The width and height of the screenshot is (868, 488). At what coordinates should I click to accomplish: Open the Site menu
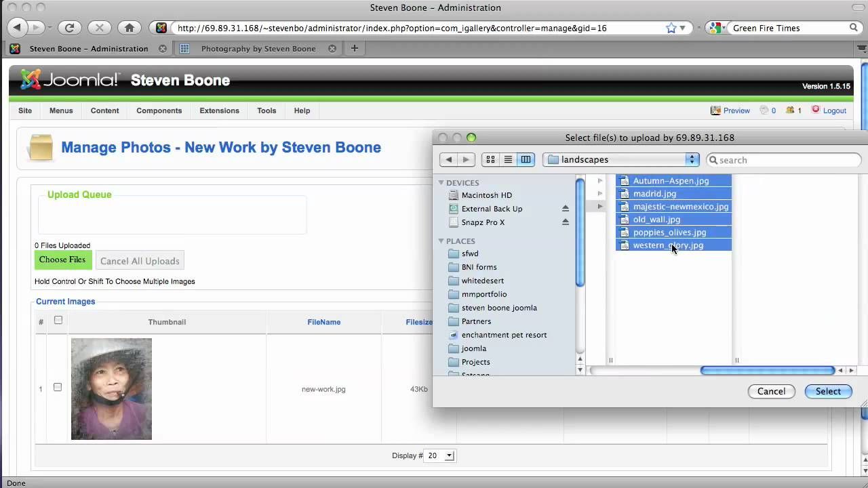[25, 110]
